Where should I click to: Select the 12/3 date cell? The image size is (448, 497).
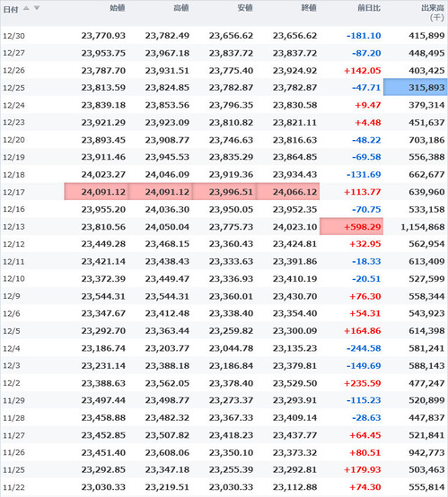click(12, 366)
